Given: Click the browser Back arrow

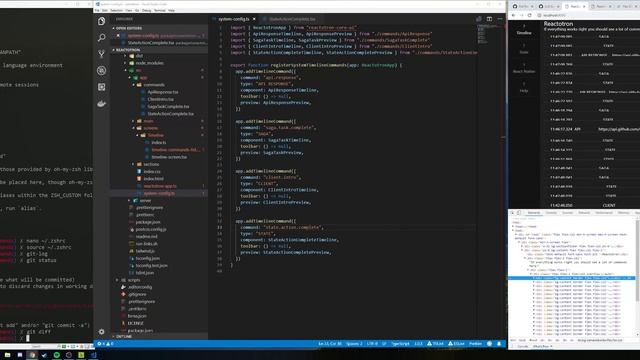Looking at the screenshot, I should click(x=513, y=15).
